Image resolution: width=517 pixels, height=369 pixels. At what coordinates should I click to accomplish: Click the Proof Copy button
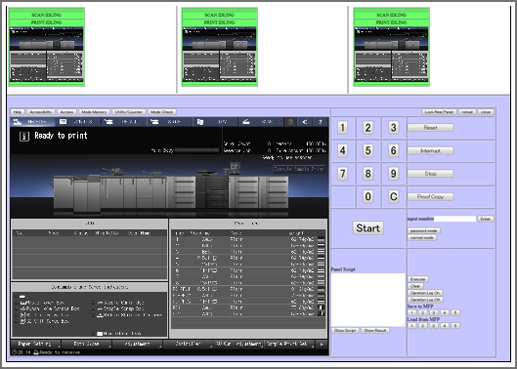430,197
